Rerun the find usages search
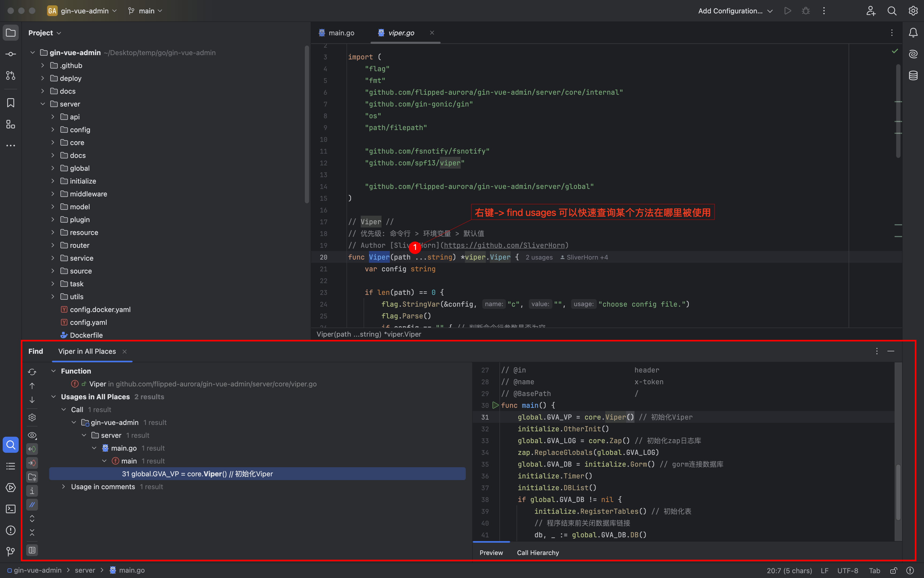 (32, 372)
